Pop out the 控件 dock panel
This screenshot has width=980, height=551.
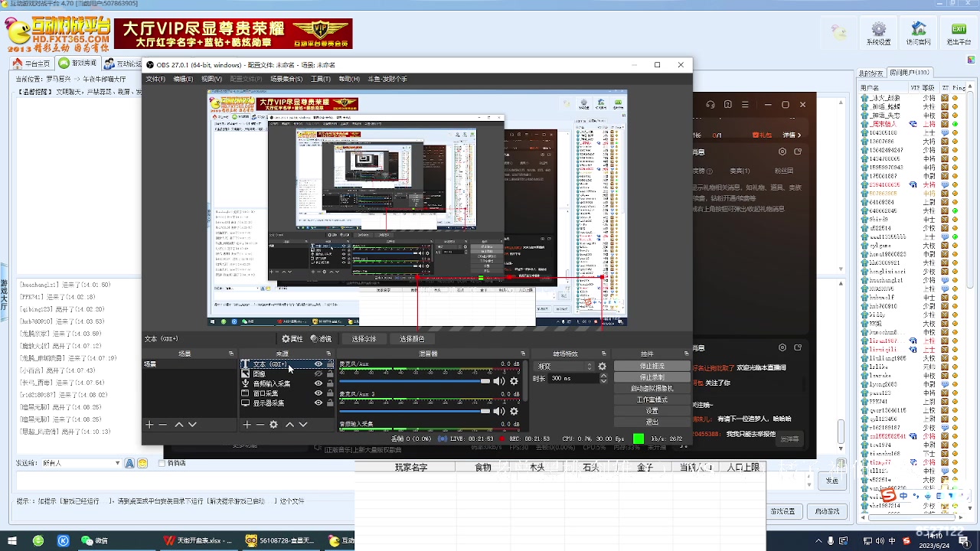click(686, 354)
